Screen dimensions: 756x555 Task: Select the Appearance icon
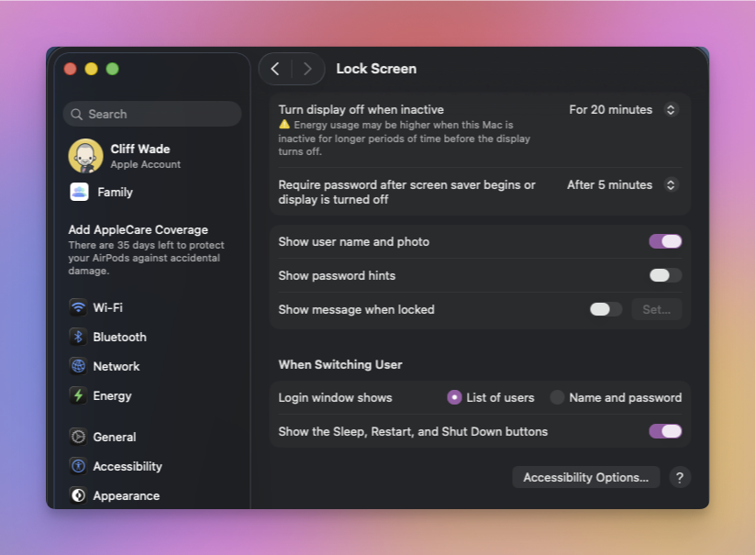(x=79, y=495)
